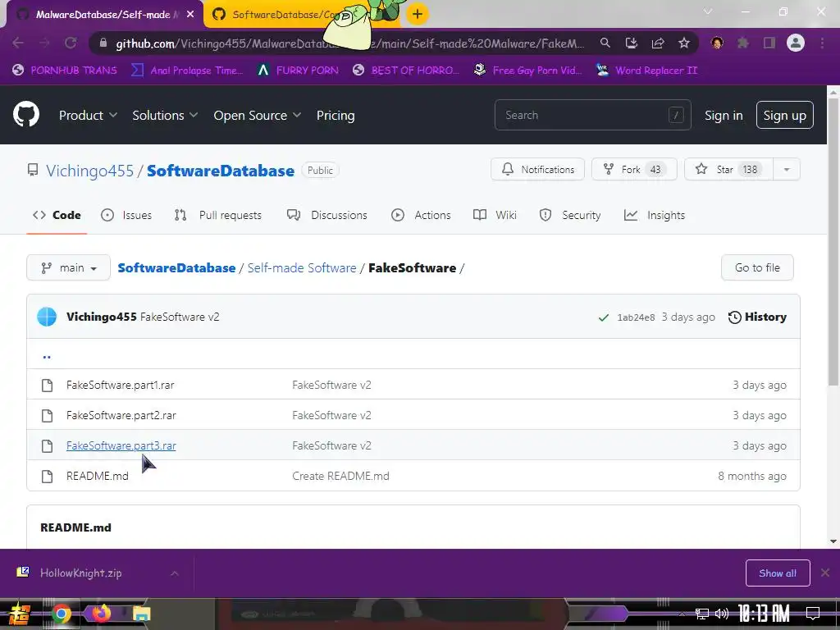The height and width of the screenshot is (630, 840).
Task: Click the zoom magnifier icon in address bar
Action: coord(605,43)
